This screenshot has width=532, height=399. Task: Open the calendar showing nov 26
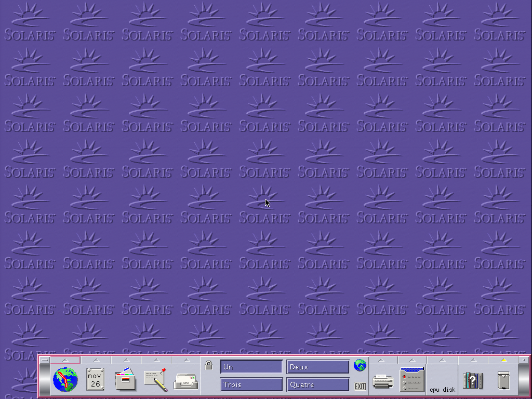click(96, 379)
